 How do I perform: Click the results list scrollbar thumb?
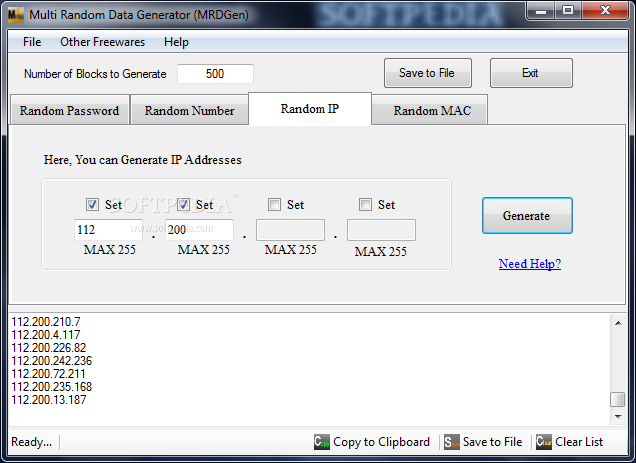click(618, 399)
